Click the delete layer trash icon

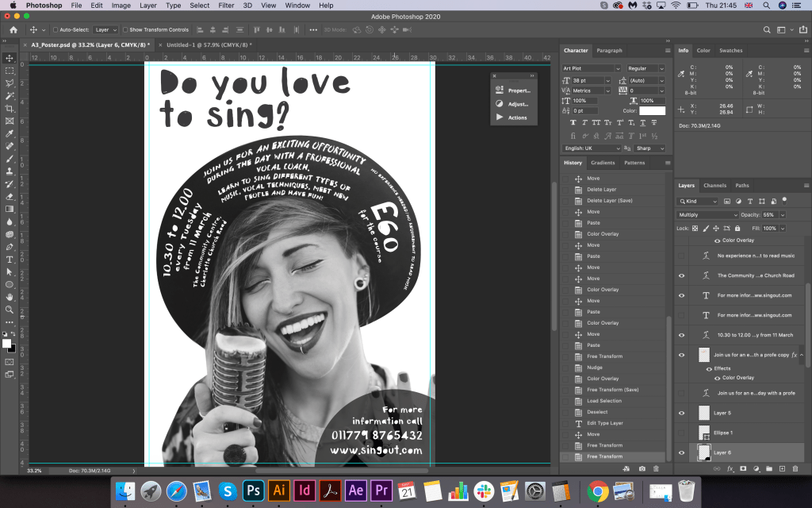tap(797, 469)
